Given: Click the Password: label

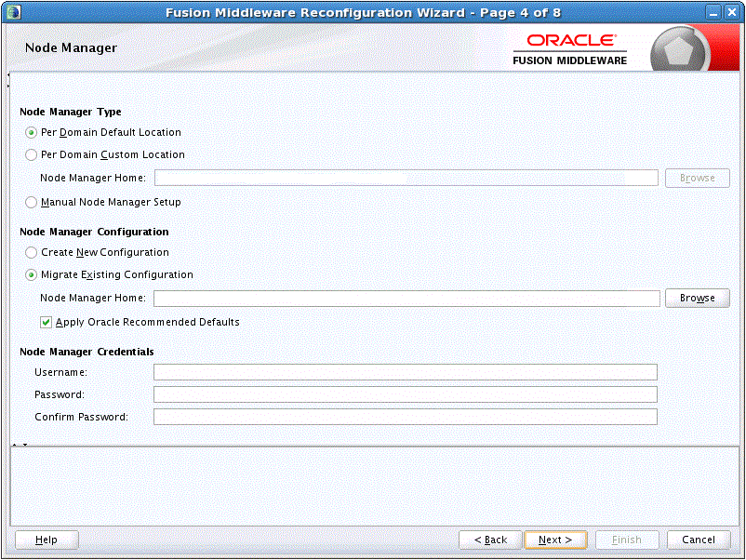Looking at the screenshot, I should 60,395.
